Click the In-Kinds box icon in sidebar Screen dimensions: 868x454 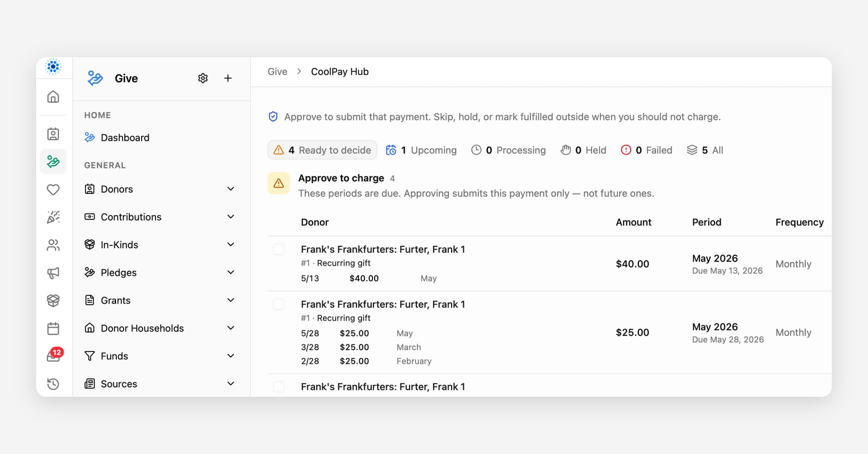click(x=90, y=245)
